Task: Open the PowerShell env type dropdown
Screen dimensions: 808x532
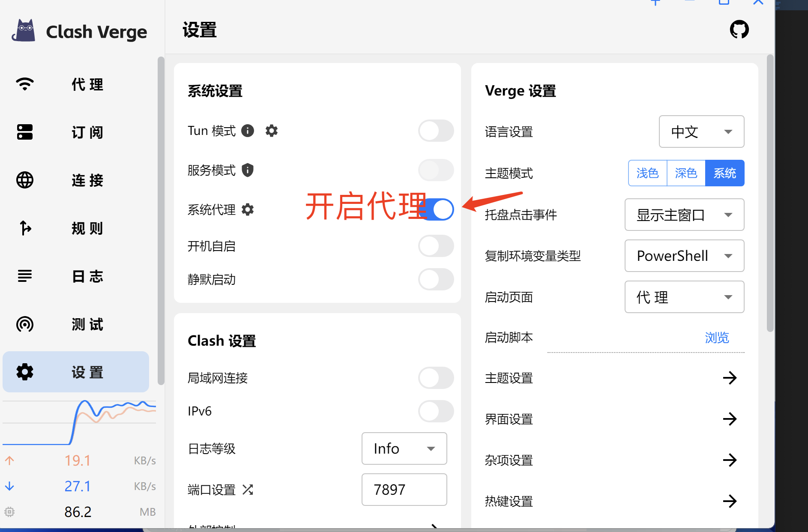Action: pos(684,256)
